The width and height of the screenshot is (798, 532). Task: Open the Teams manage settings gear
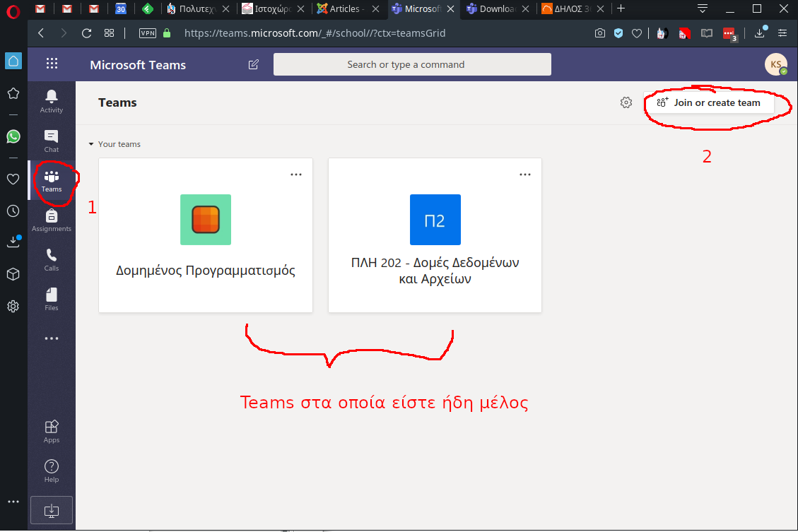(x=626, y=102)
